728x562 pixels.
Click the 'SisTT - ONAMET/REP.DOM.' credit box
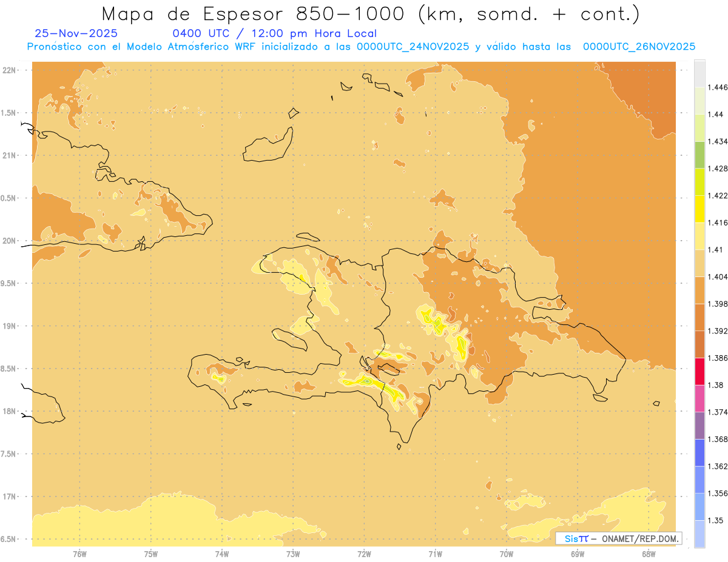click(619, 538)
